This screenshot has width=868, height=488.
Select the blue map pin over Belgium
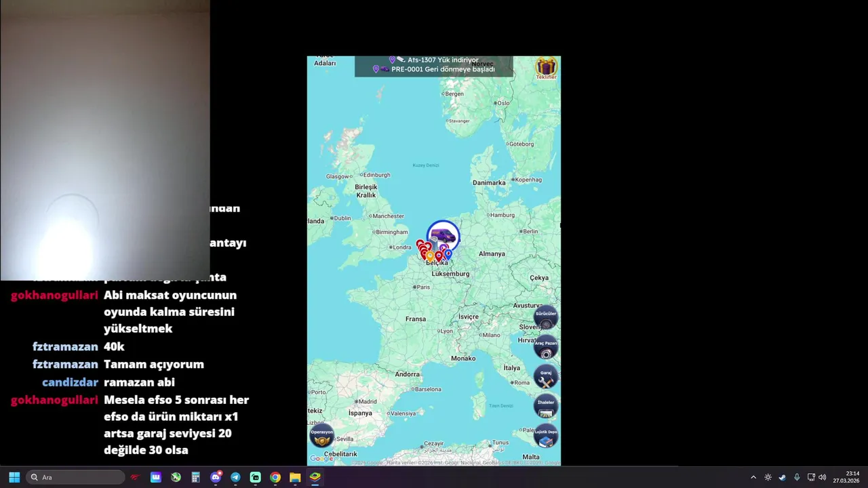point(448,254)
